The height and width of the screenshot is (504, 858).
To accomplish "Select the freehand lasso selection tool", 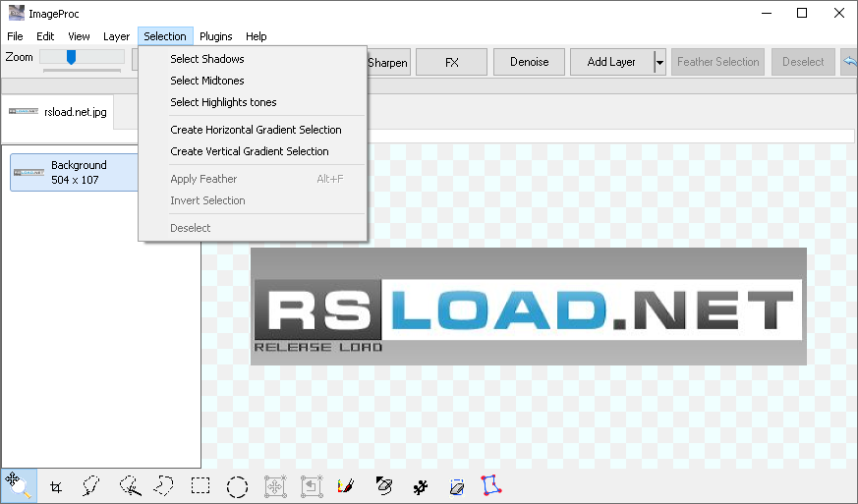I will click(x=90, y=485).
